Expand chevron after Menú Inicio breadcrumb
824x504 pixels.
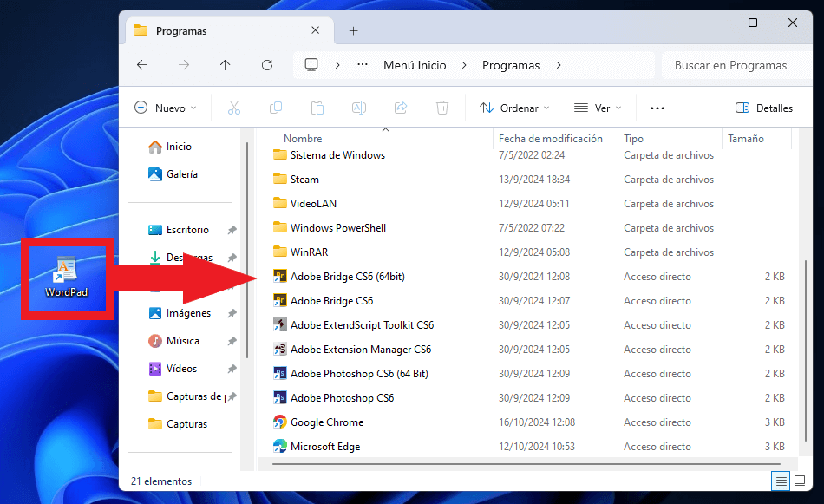[x=464, y=65]
